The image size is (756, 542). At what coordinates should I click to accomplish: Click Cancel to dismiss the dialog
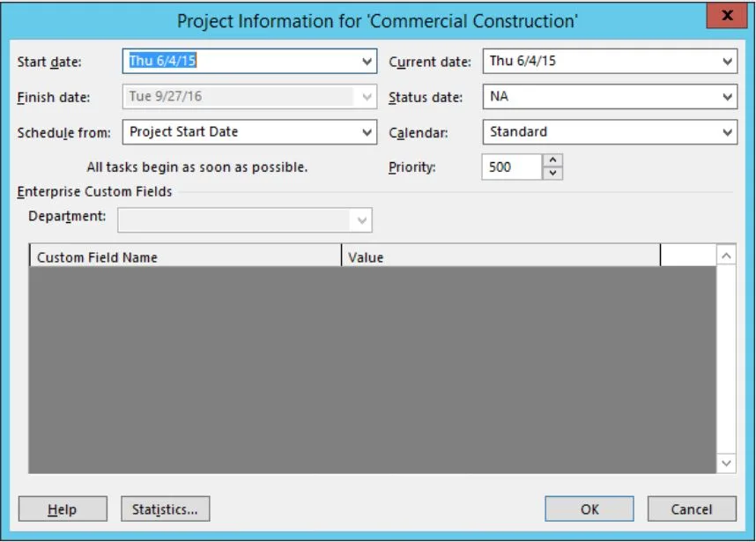(x=692, y=509)
